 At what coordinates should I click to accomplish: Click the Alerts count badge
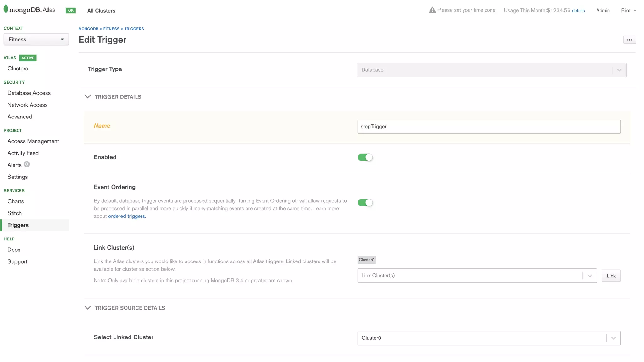(x=27, y=164)
